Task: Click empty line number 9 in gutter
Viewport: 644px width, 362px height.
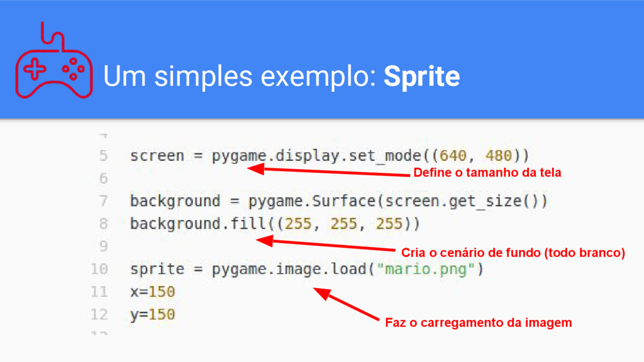Action: click(x=103, y=246)
